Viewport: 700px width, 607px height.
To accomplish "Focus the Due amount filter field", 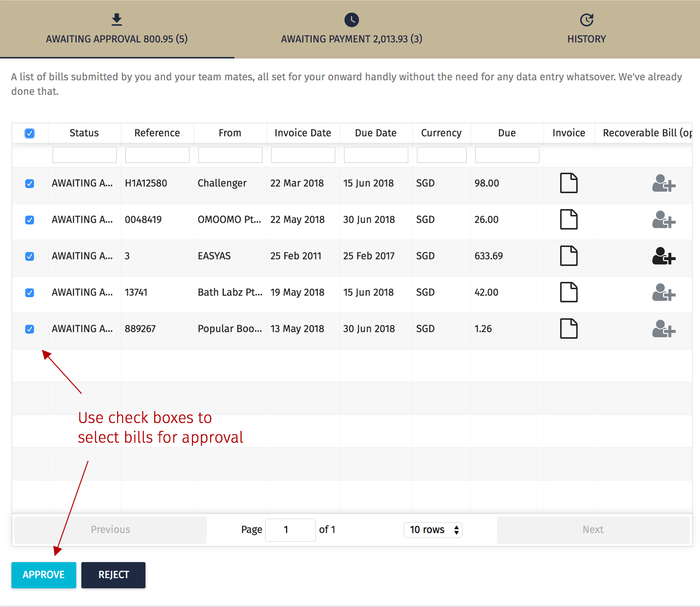I will 507,155.
